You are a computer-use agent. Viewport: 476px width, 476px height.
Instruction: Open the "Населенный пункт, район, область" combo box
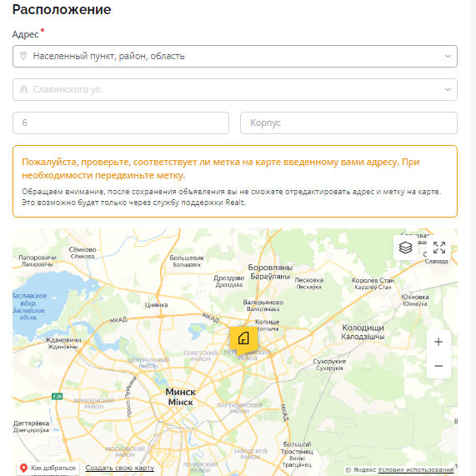235,56
